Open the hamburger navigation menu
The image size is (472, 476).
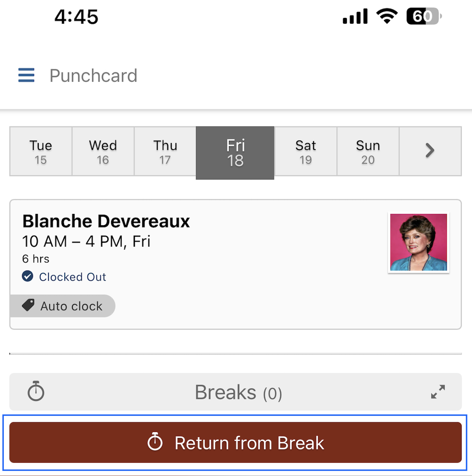point(26,75)
